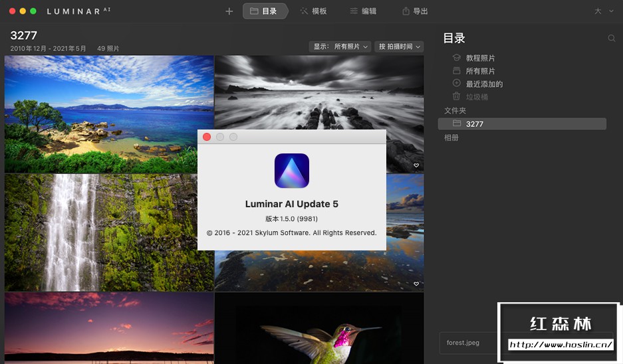The image size is (623, 364).
Task: Click the Luminar AI Update 5 title
Action: 292,204
